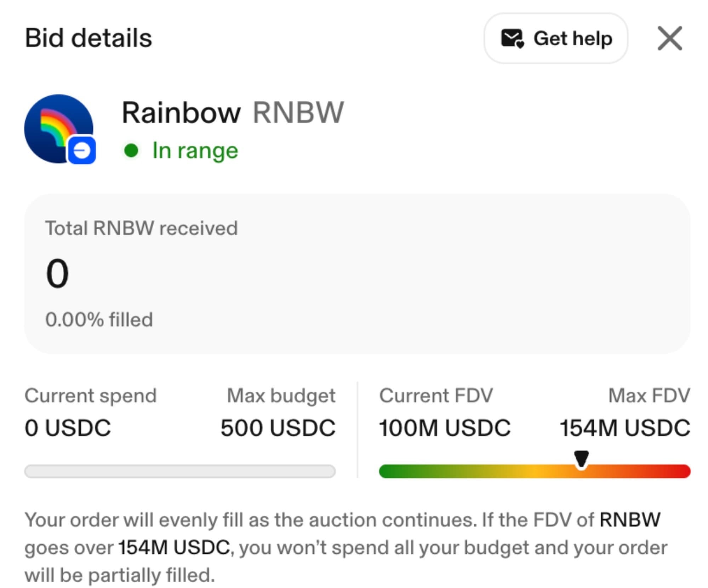Click the Max budget 500 USDC value
Screen dimensions: 708x588
(278, 428)
